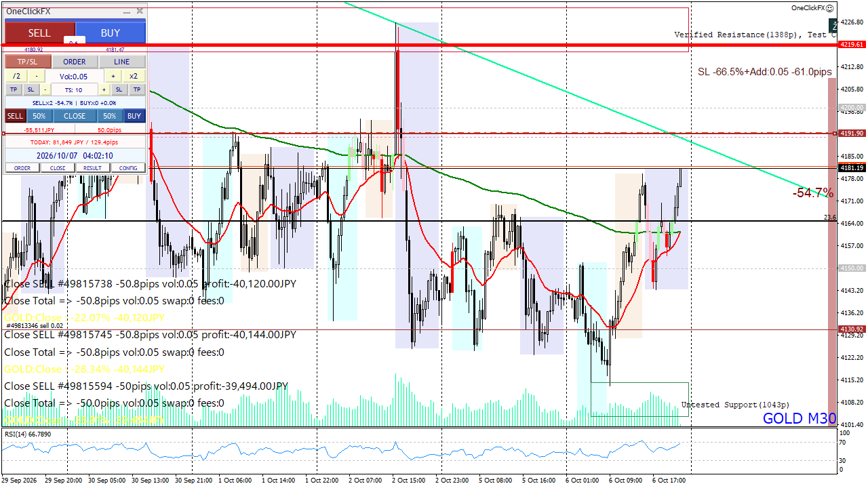Click the SL button right of TS plus
Viewport: 868px width, 488px height.
(119, 89)
